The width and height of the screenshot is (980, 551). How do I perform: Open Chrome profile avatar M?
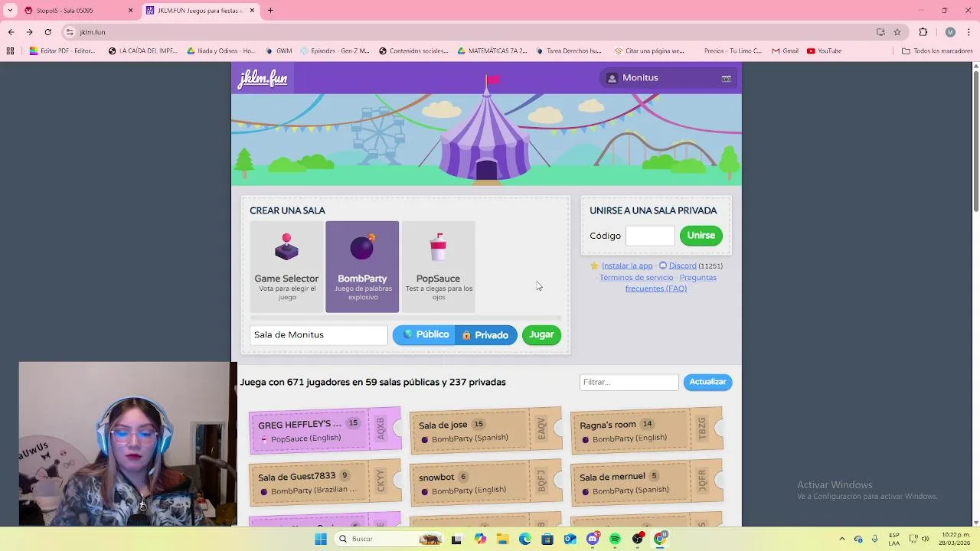(950, 32)
